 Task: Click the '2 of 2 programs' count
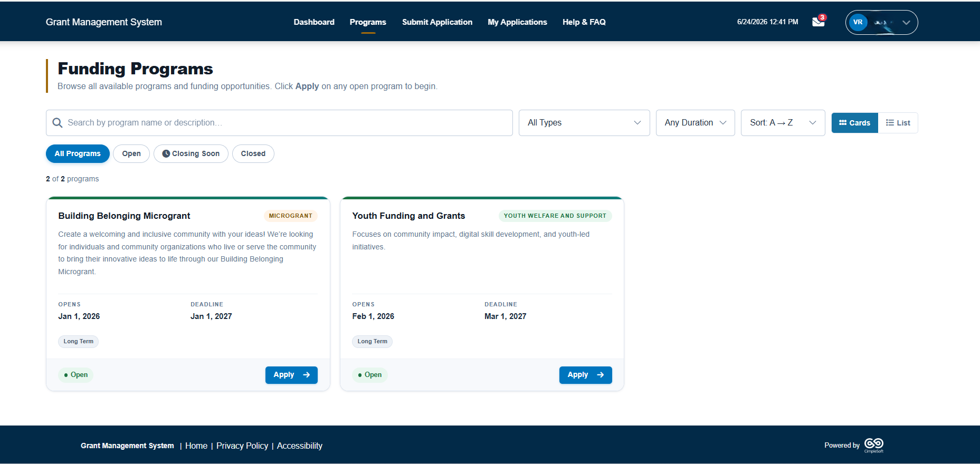click(72, 179)
